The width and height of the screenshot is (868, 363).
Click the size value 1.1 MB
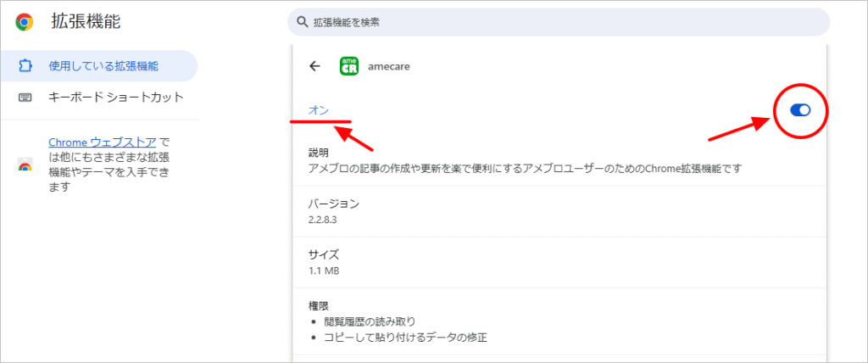tap(326, 270)
